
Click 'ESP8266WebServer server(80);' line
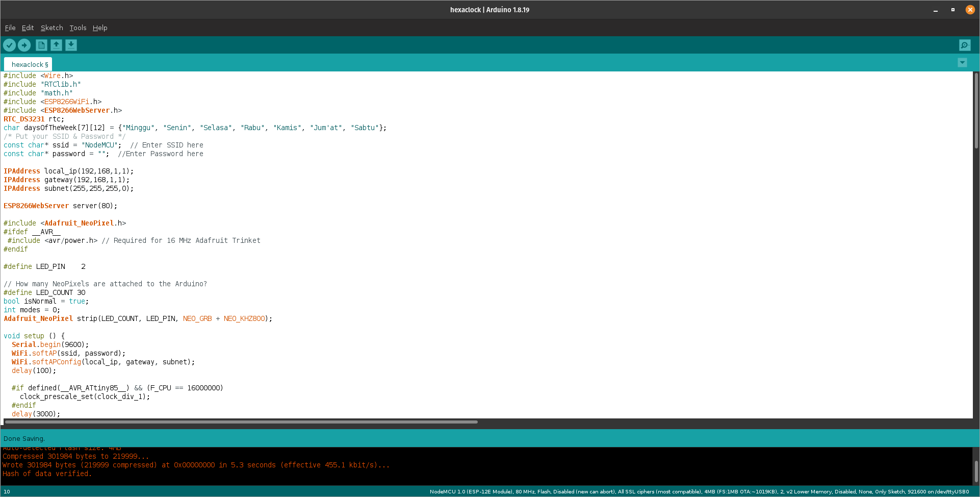coord(61,206)
